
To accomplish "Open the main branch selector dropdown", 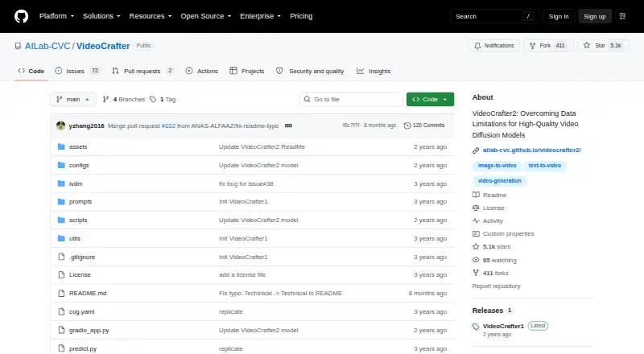I will [73, 100].
